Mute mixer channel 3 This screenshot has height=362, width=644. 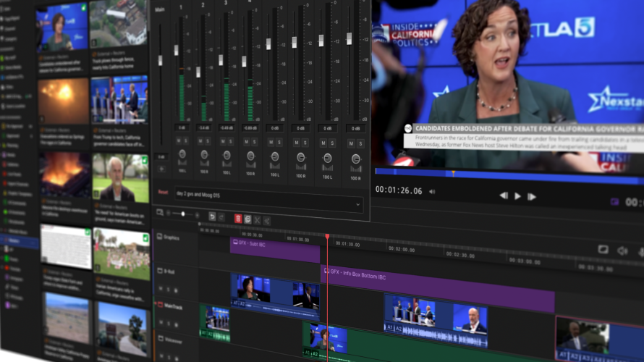tap(223, 142)
